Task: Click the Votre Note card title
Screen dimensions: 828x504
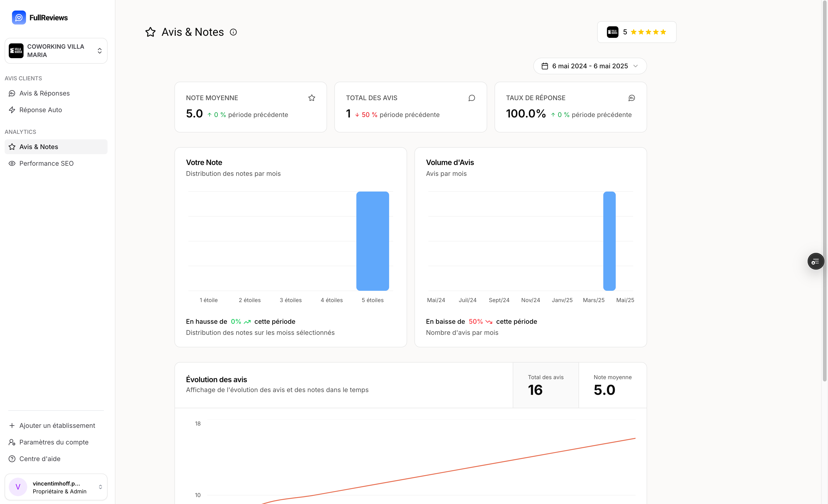Action: point(204,162)
